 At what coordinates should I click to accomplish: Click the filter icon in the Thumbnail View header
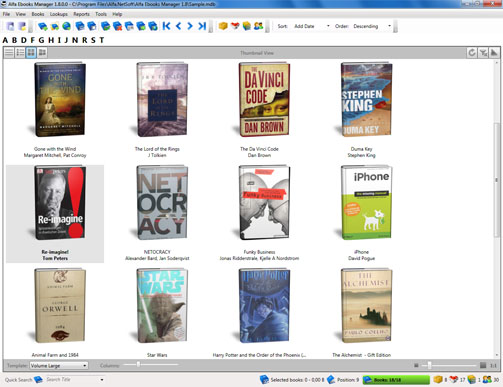click(x=483, y=53)
